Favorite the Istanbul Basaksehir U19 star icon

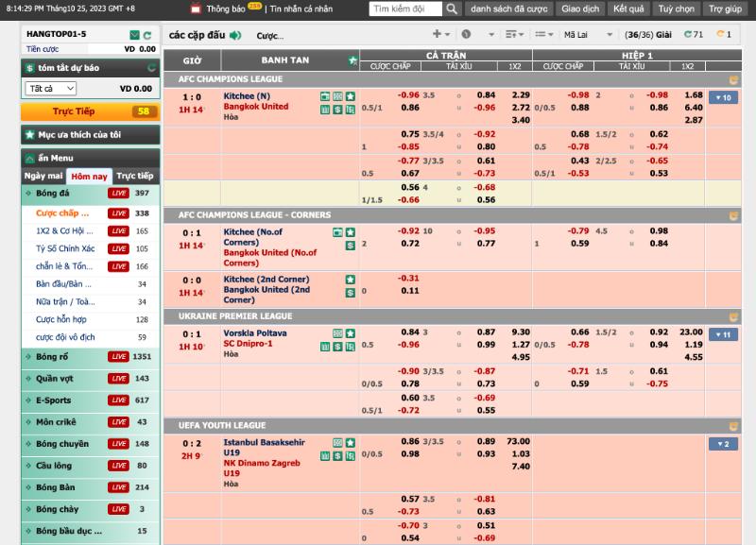pos(351,442)
